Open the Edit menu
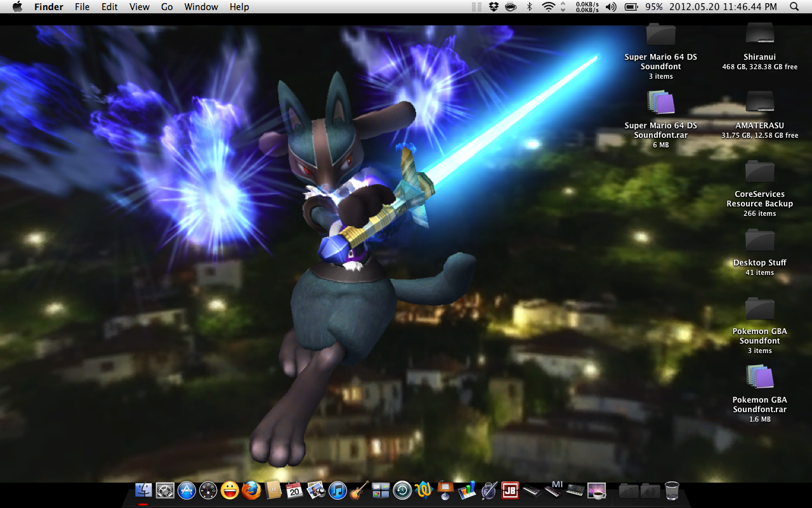 pos(110,7)
